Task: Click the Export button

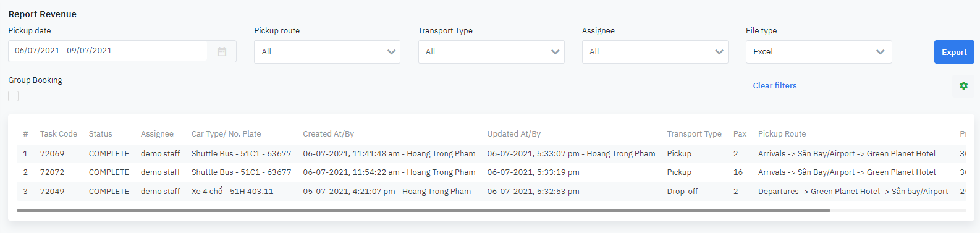Action: [954, 52]
